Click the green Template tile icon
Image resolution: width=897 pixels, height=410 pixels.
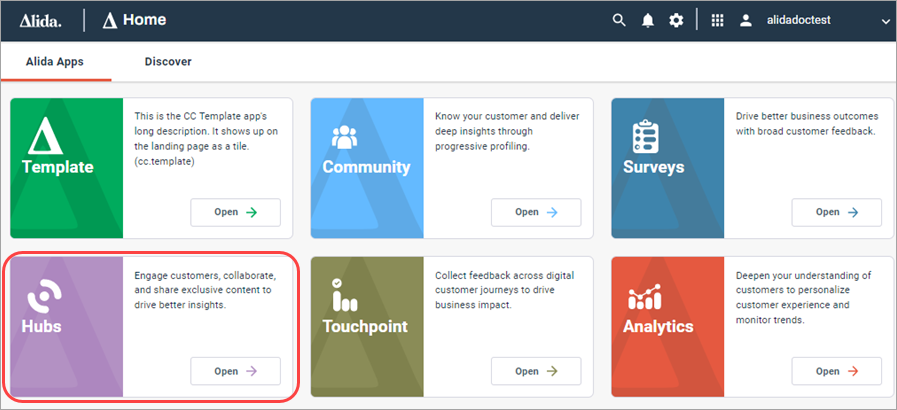(x=45, y=137)
